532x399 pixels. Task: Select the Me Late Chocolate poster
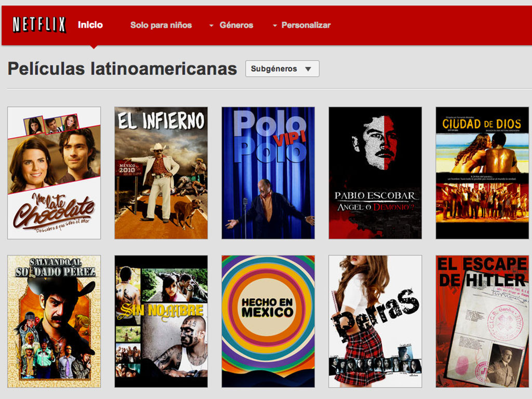point(54,172)
